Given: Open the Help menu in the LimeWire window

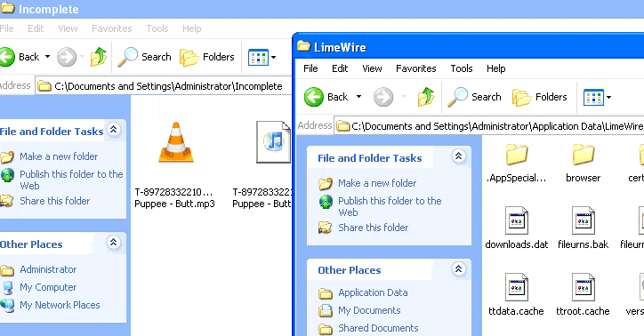Looking at the screenshot, I should tap(496, 68).
